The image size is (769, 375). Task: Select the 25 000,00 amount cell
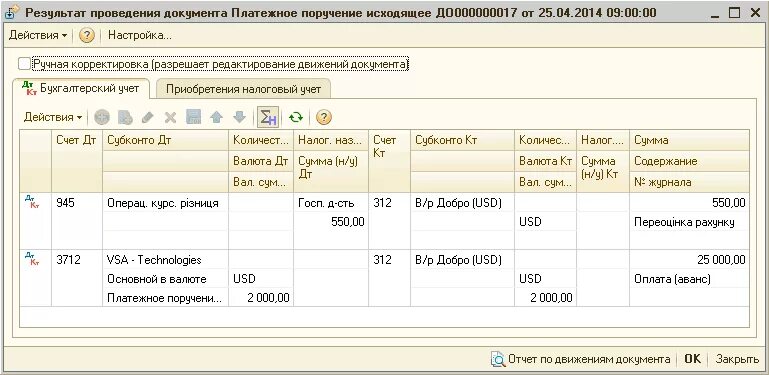[x=690, y=259]
